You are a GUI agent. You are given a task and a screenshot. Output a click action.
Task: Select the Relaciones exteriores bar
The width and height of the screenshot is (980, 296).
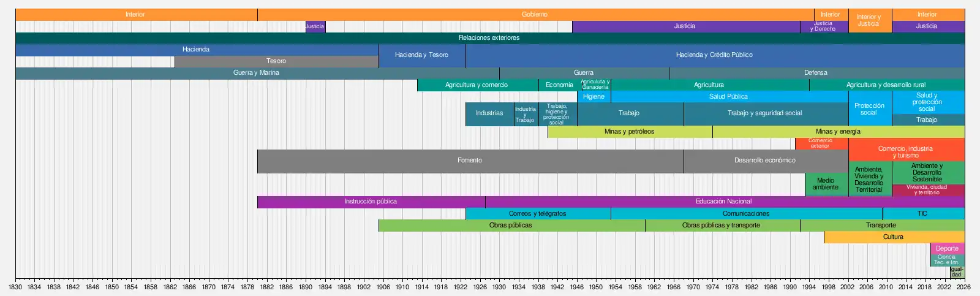click(489, 38)
